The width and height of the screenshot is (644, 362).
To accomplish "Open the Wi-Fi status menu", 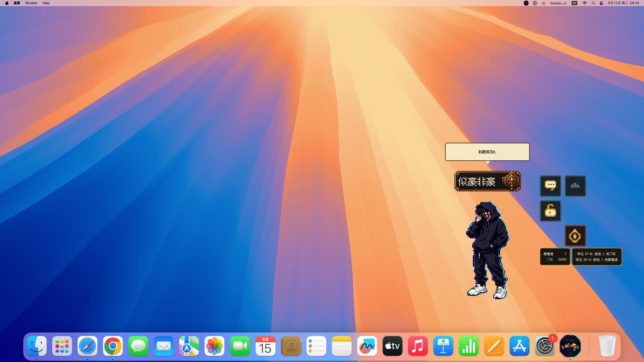I will click(x=585, y=3).
